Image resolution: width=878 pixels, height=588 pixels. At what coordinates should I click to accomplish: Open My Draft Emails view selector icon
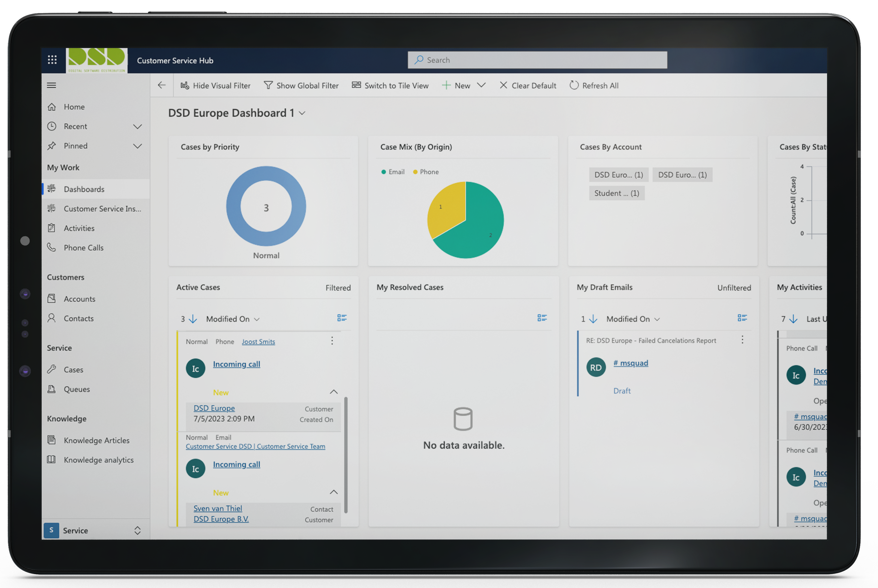pyautogui.click(x=742, y=318)
